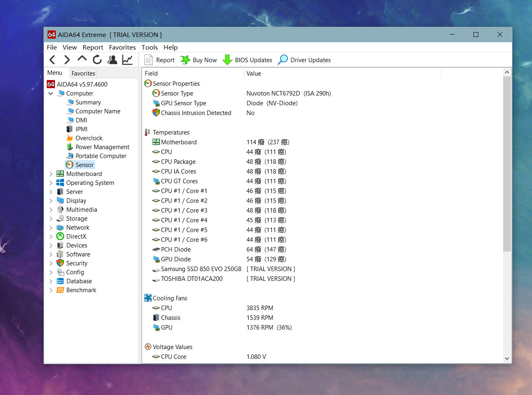Expand the Storage tree node

pos(51,219)
